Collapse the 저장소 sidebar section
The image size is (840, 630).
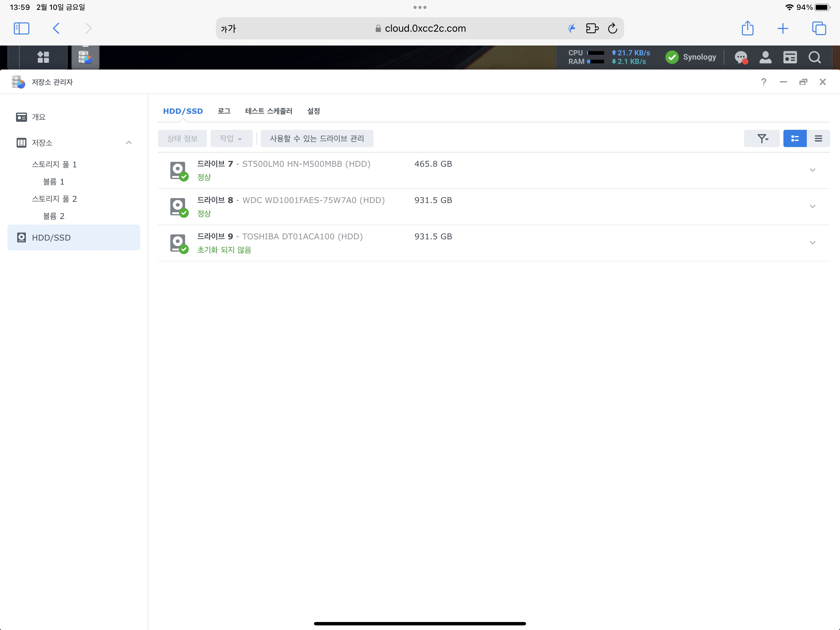click(x=129, y=143)
